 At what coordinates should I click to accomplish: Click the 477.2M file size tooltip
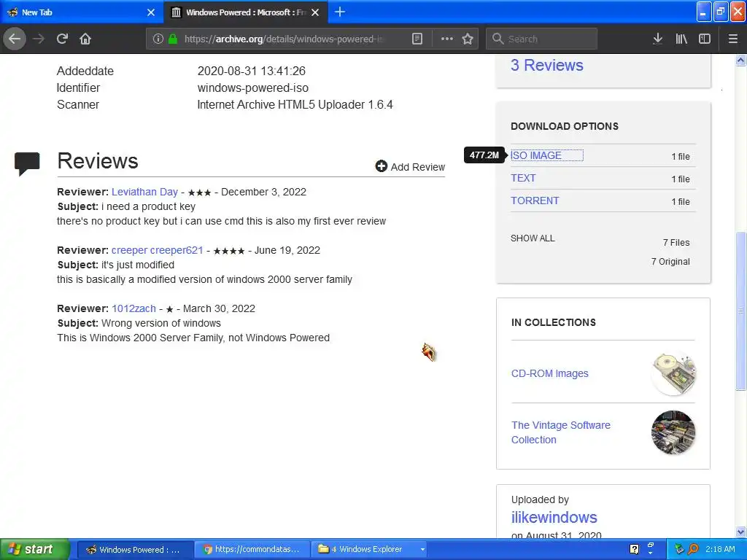484,155
